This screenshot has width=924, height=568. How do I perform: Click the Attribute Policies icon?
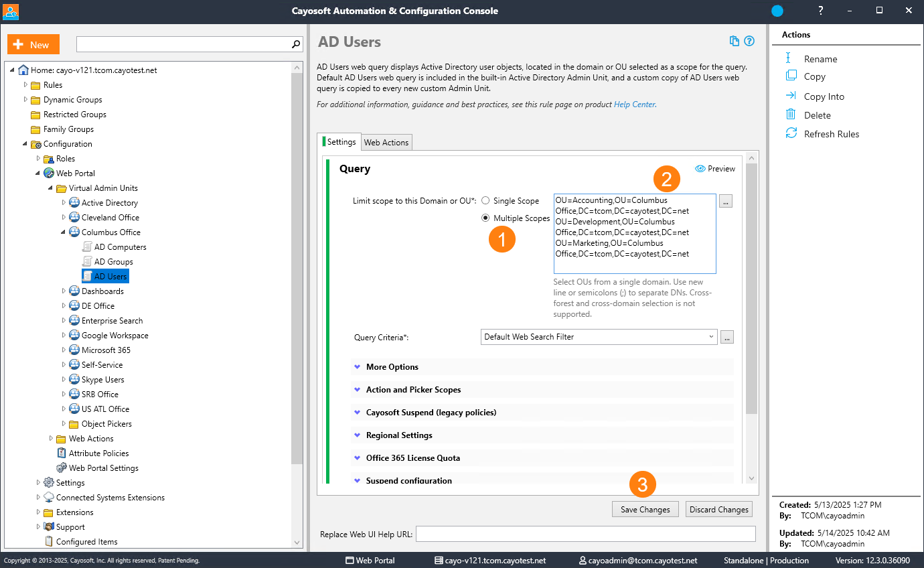click(62, 453)
